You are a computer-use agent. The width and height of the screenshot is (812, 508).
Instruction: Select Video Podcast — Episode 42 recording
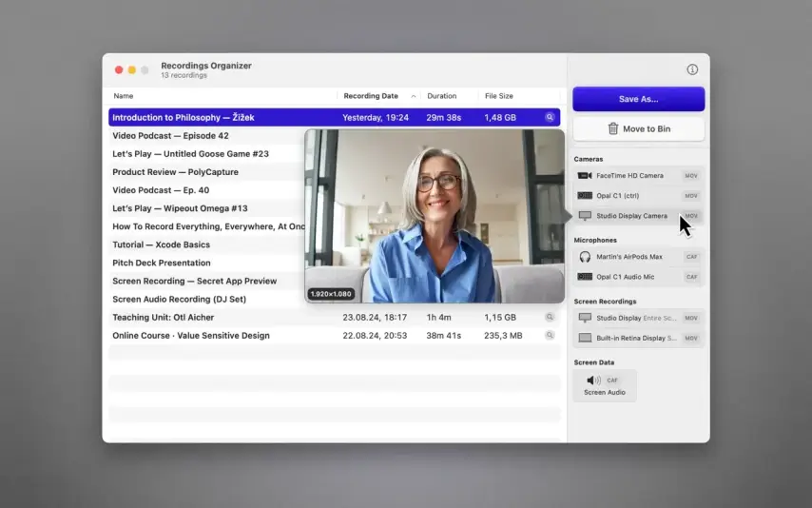point(170,136)
